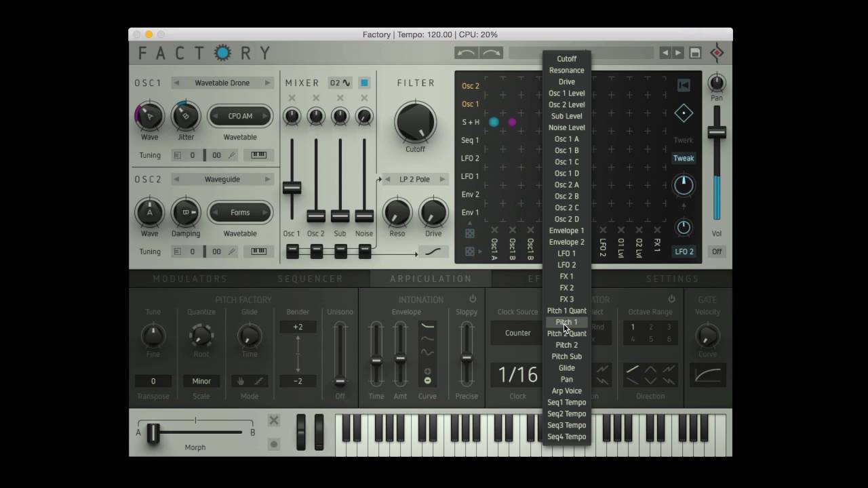
Task: Choose Cutoff in the destination menu
Action: click(x=566, y=59)
